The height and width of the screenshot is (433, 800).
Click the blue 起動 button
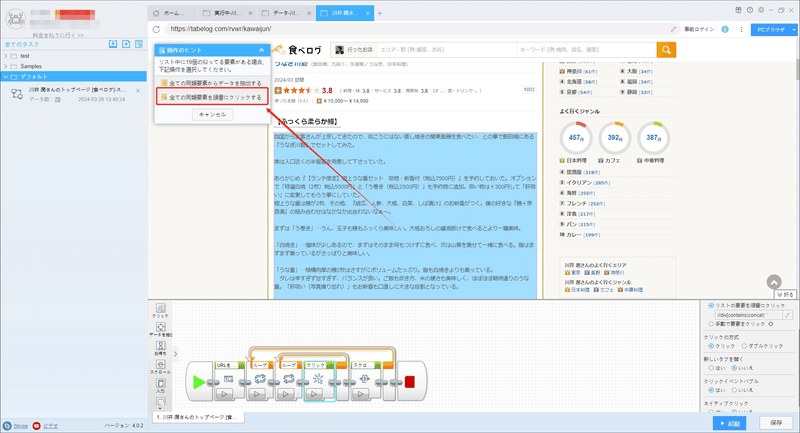(x=730, y=423)
